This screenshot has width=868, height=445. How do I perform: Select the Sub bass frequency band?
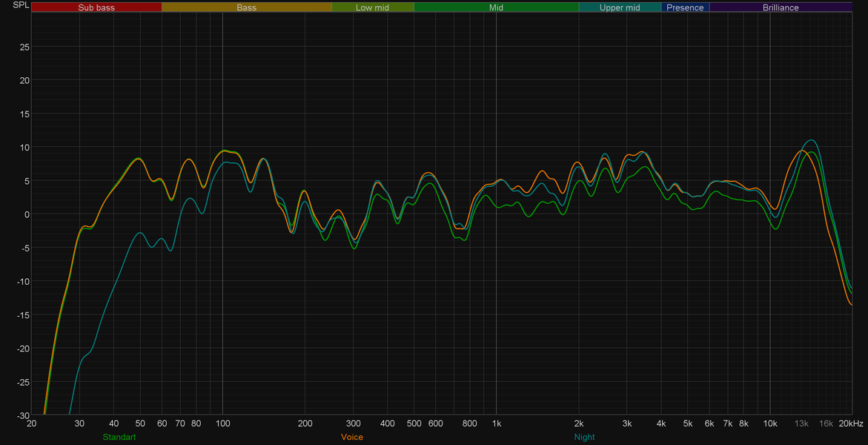pos(96,7)
